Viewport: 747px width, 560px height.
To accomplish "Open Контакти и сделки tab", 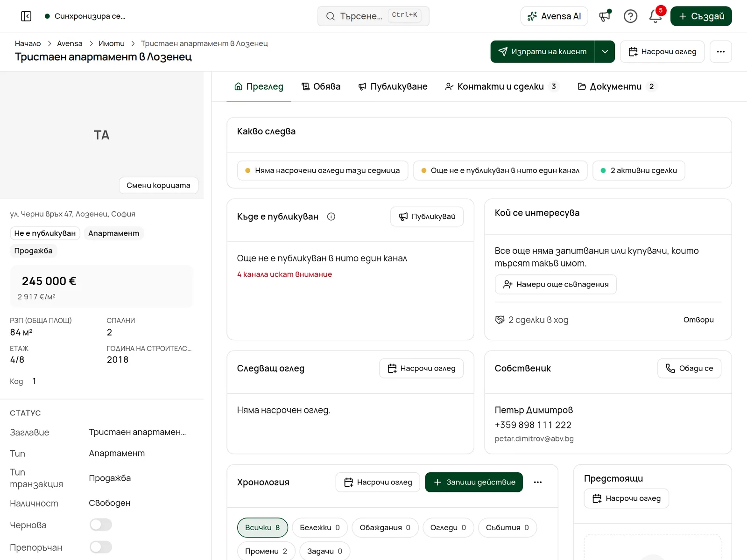I will (x=502, y=86).
